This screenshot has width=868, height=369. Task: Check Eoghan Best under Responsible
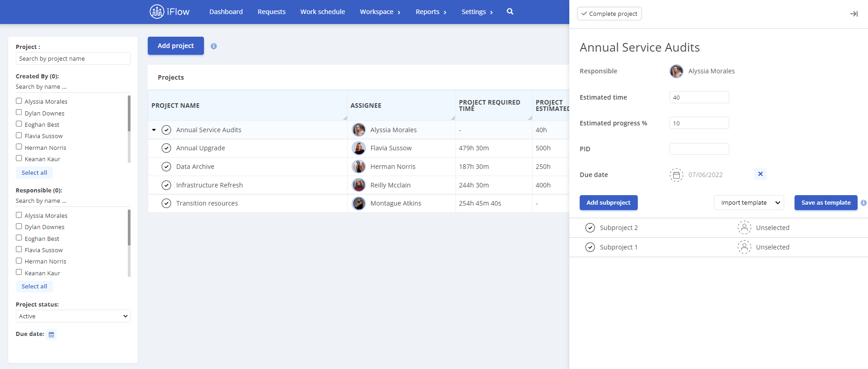19,238
